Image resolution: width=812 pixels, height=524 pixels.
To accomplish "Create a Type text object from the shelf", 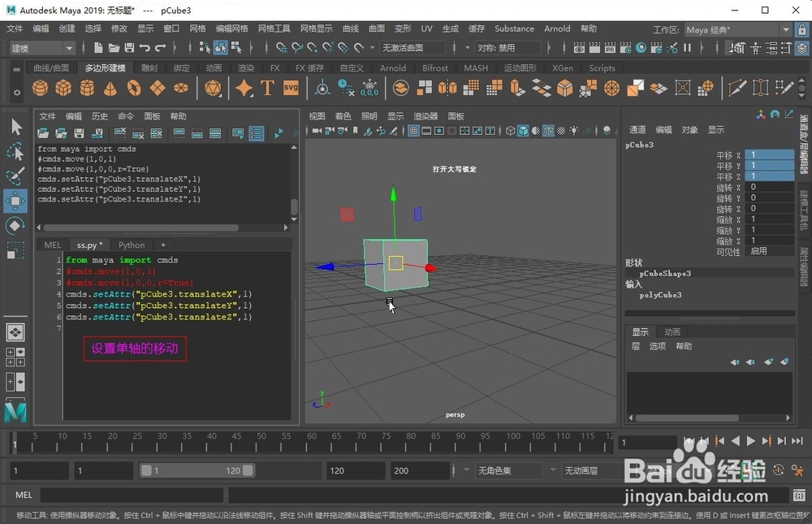I will [266, 87].
